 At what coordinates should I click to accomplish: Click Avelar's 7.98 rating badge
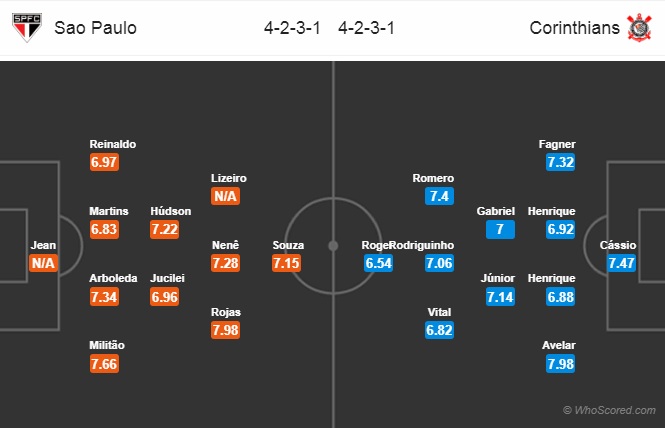(x=561, y=364)
